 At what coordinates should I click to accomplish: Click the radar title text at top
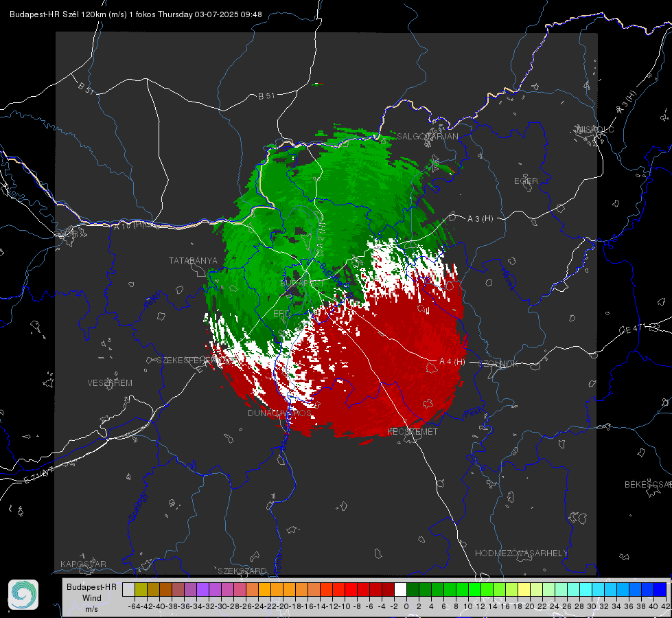(x=136, y=14)
